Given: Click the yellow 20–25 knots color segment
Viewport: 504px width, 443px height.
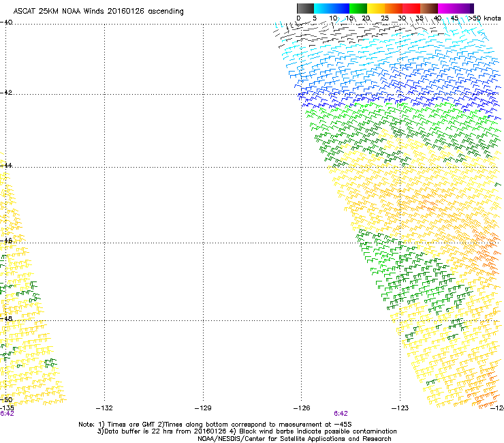Looking at the screenshot, I should (x=376, y=8).
